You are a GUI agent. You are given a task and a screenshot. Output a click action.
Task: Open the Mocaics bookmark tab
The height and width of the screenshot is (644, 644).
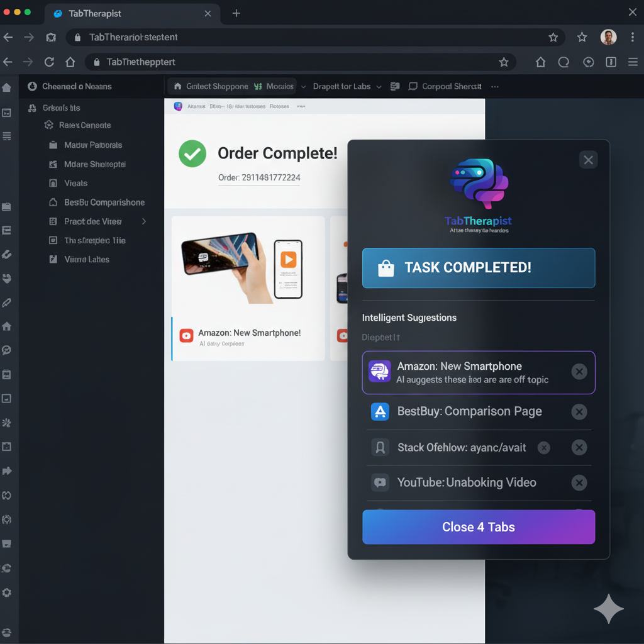274,87
